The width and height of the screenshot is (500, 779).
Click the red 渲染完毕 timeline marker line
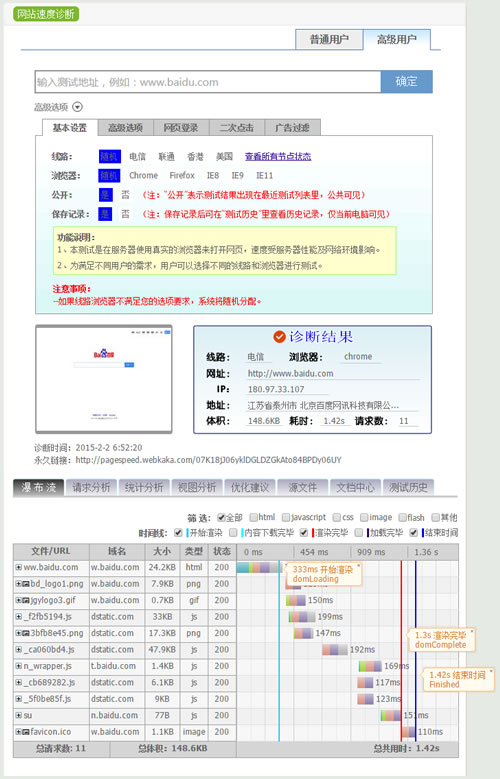tap(402, 651)
